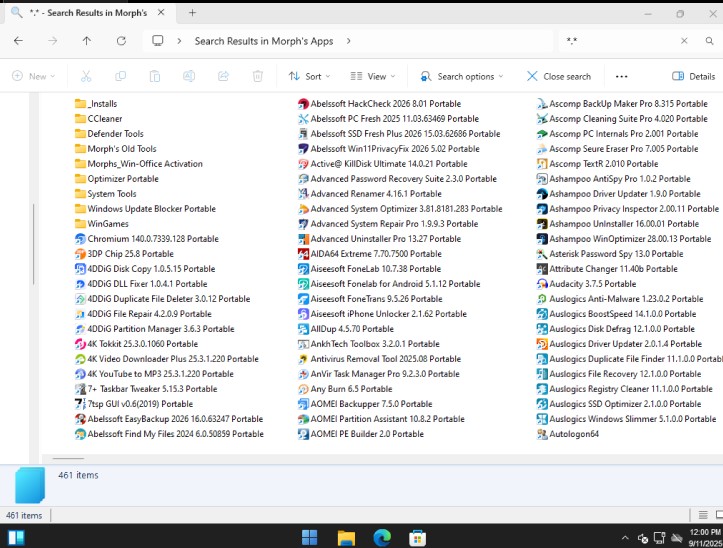Select Auslogics BoostSpeed 14.1.0.0 Portable
The width and height of the screenshot is (723, 548).
click(x=616, y=314)
